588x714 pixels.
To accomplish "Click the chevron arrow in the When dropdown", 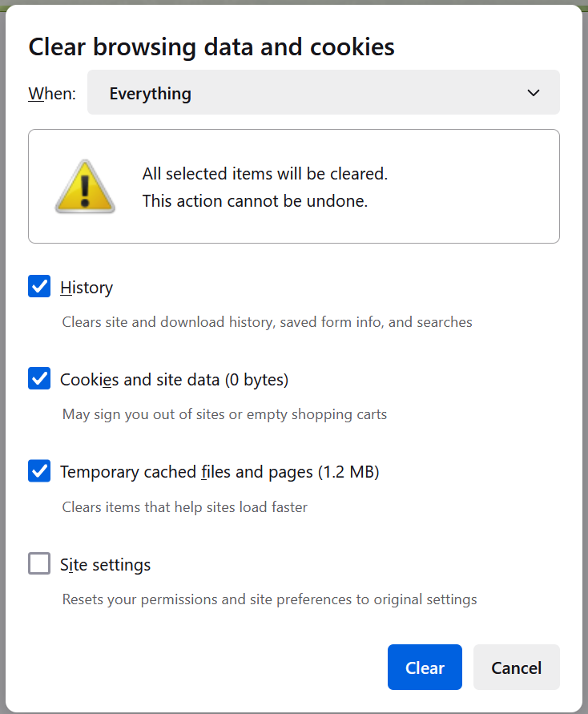I will (x=533, y=93).
